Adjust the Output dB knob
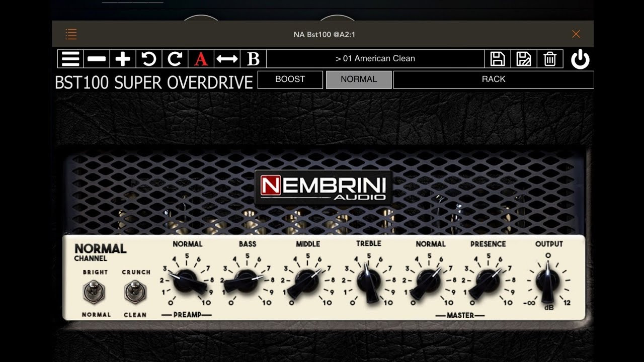This screenshot has height=362, width=644. coord(547,282)
